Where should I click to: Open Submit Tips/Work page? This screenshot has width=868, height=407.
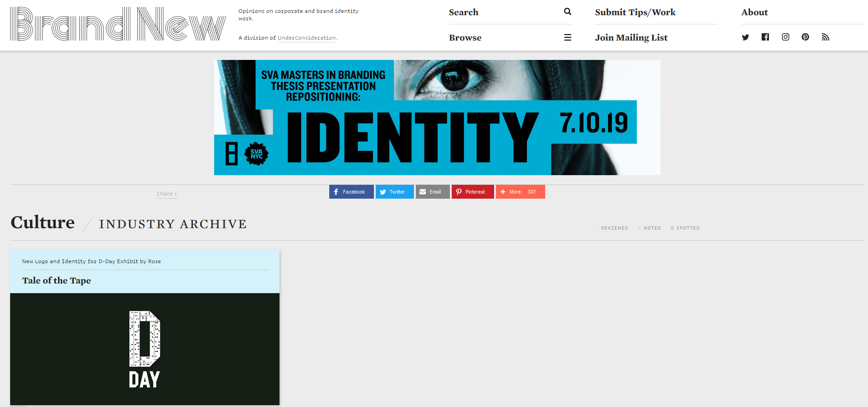pyautogui.click(x=635, y=12)
